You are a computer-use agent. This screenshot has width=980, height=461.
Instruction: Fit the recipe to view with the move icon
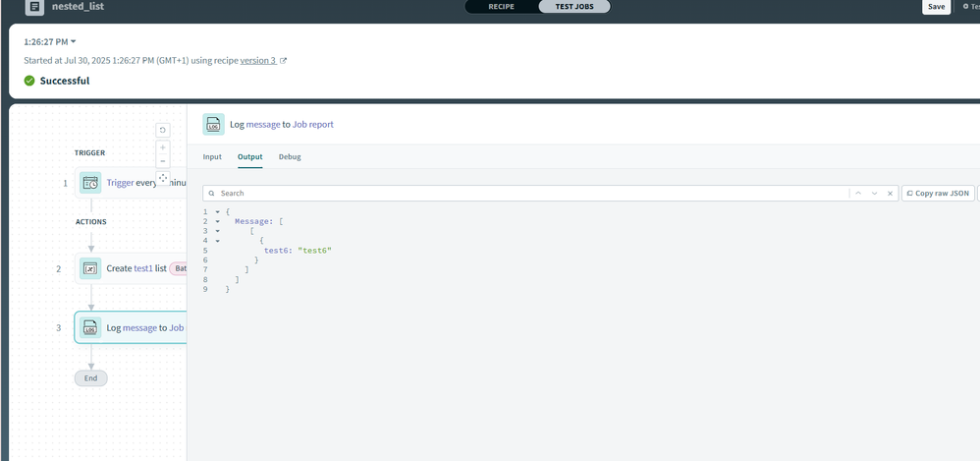point(162,178)
